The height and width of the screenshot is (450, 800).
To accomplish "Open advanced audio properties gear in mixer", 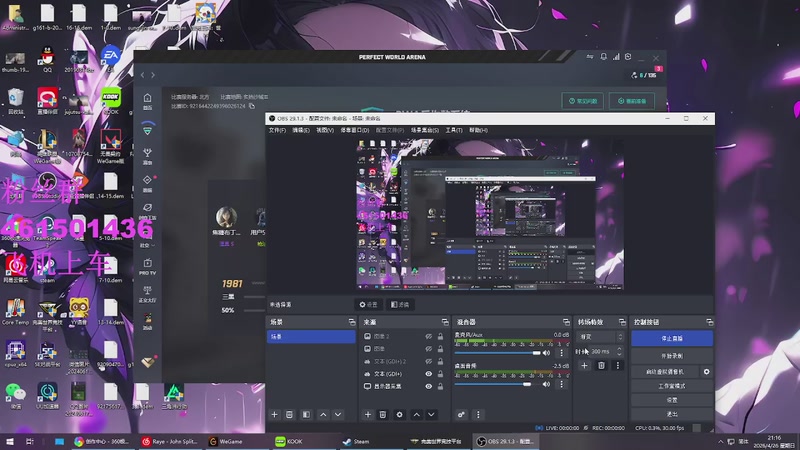I will pyautogui.click(x=461, y=415).
